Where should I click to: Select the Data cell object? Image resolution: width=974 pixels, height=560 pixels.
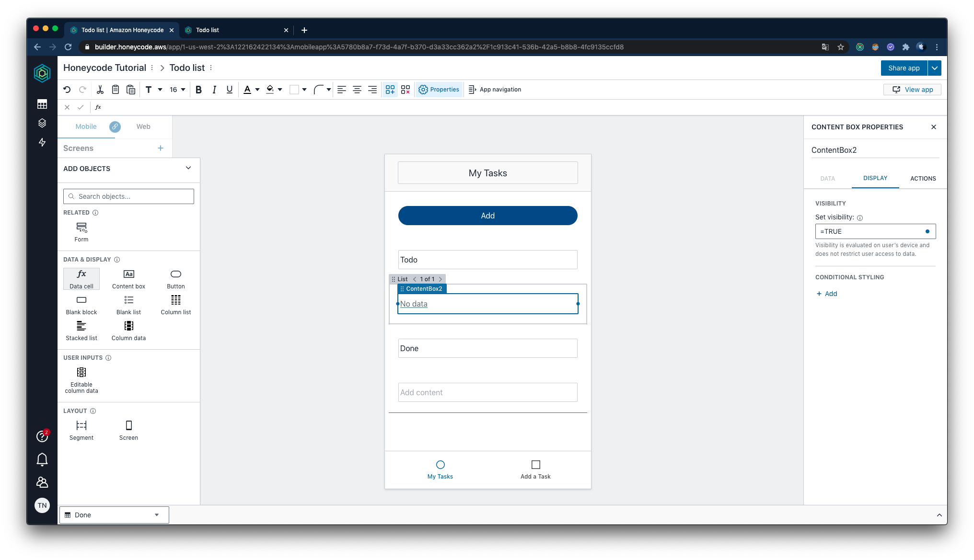coord(81,279)
